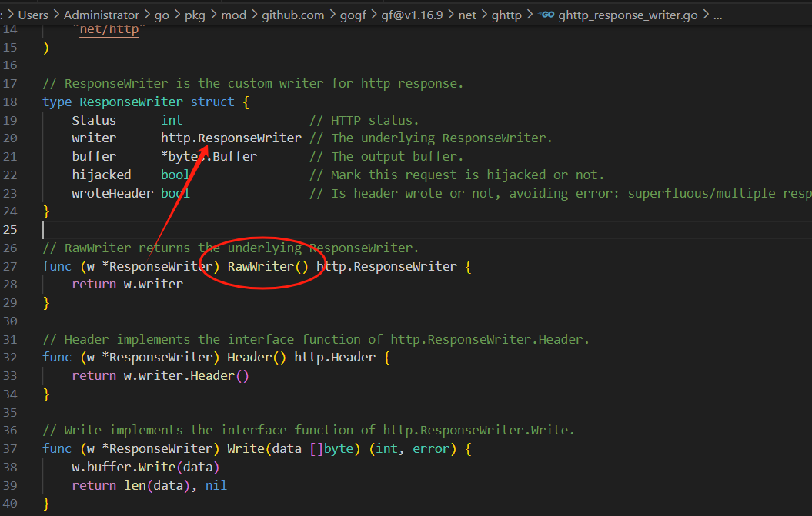
Task: Click '[]byte' parameter type on line 37
Action: tap(331, 449)
